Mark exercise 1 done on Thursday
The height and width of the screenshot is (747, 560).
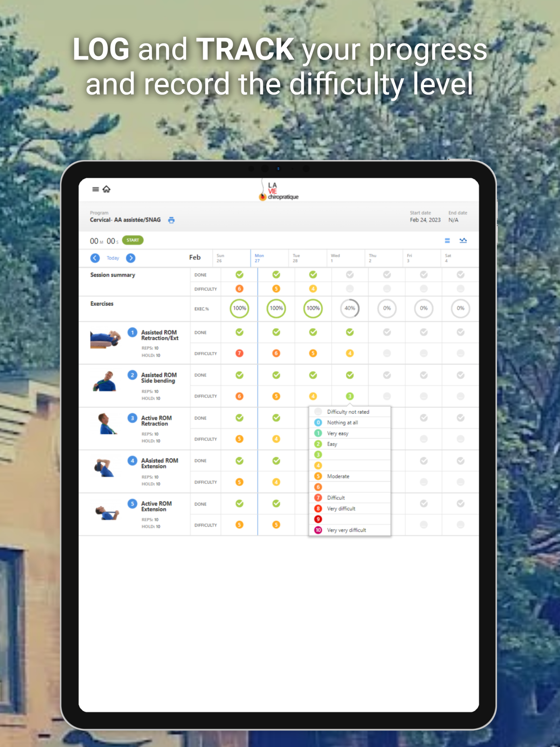pyautogui.click(x=387, y=332)
